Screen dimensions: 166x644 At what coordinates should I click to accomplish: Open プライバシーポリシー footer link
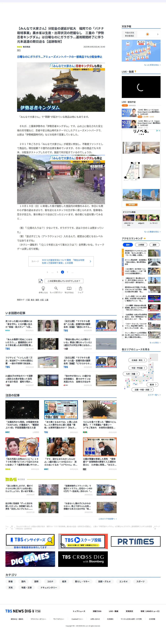[38, 619]
